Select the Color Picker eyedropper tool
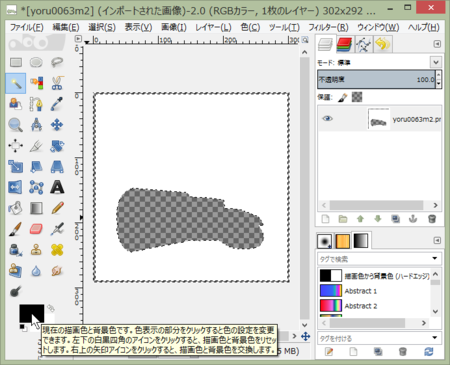This screenshot has height=365, width=450. click(x=57, y=104)
